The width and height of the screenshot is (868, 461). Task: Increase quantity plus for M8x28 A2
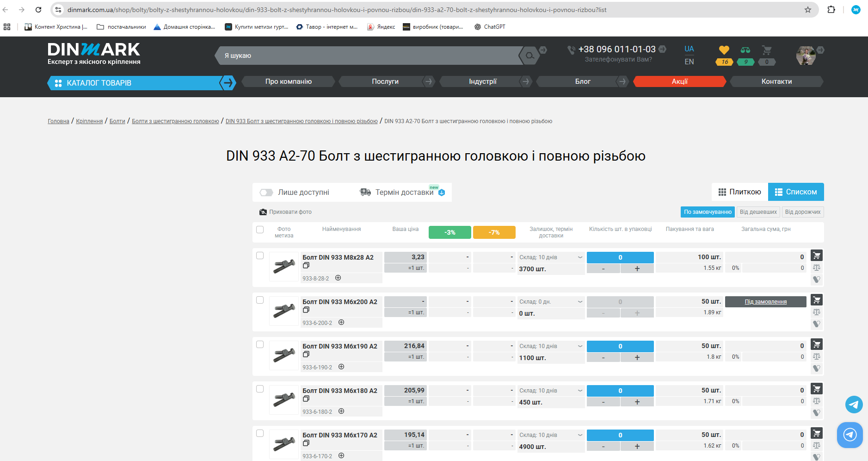(x=637, y=268)
